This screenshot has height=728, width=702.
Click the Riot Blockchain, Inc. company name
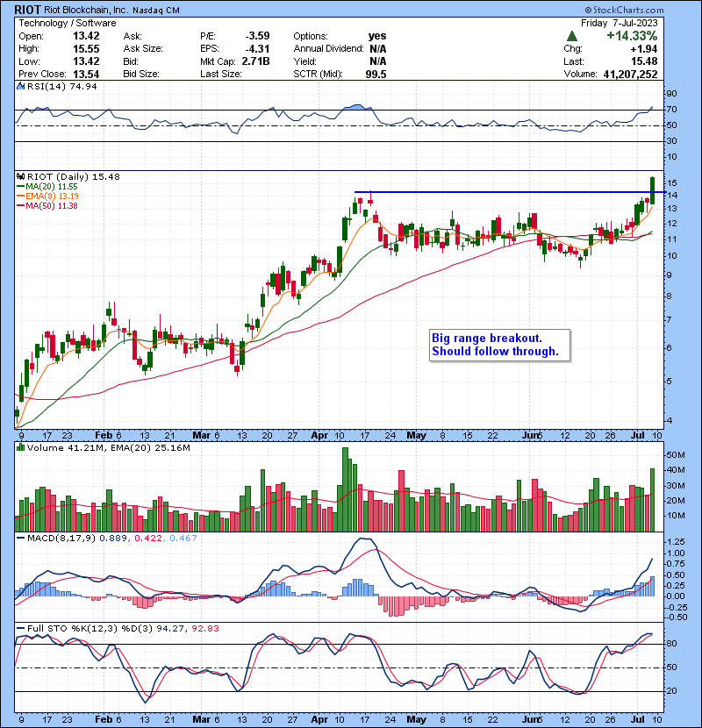(86, 10)
